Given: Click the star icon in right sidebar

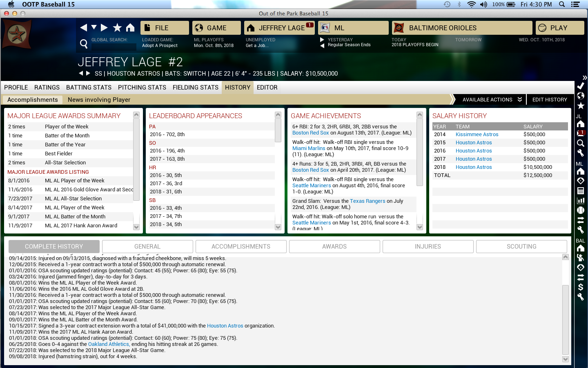Looking at the screenshot, I should (x=580, y=106).
